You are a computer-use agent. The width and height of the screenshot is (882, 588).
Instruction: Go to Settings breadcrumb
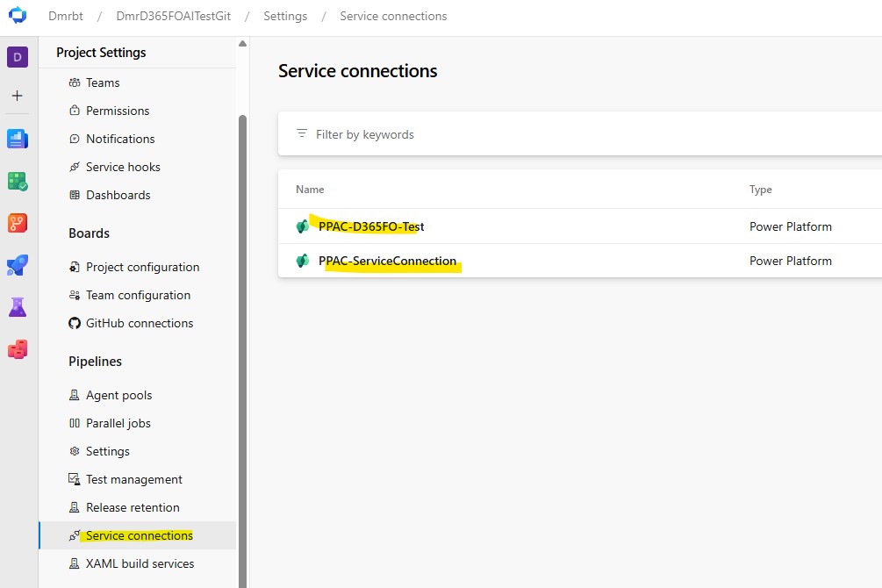(285, 17)
